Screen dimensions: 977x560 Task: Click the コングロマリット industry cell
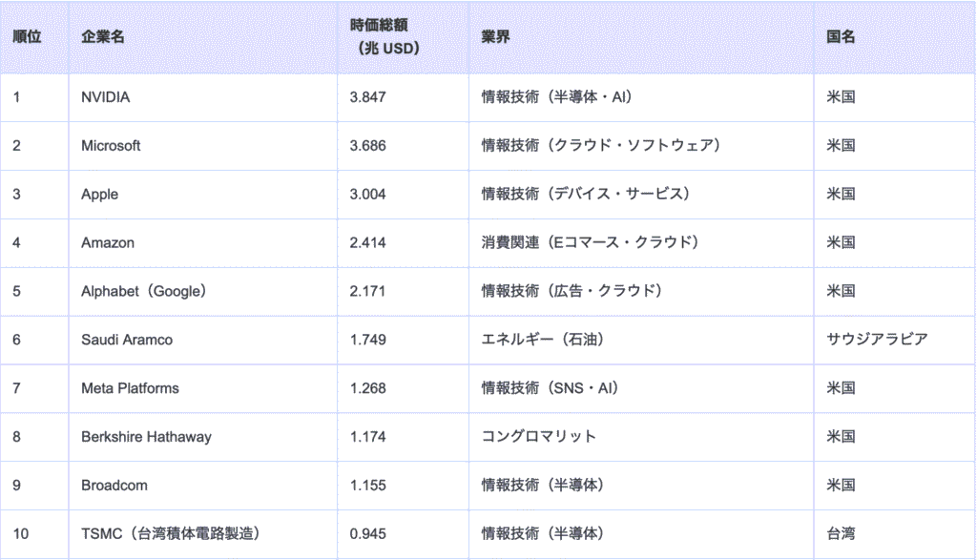539,437
